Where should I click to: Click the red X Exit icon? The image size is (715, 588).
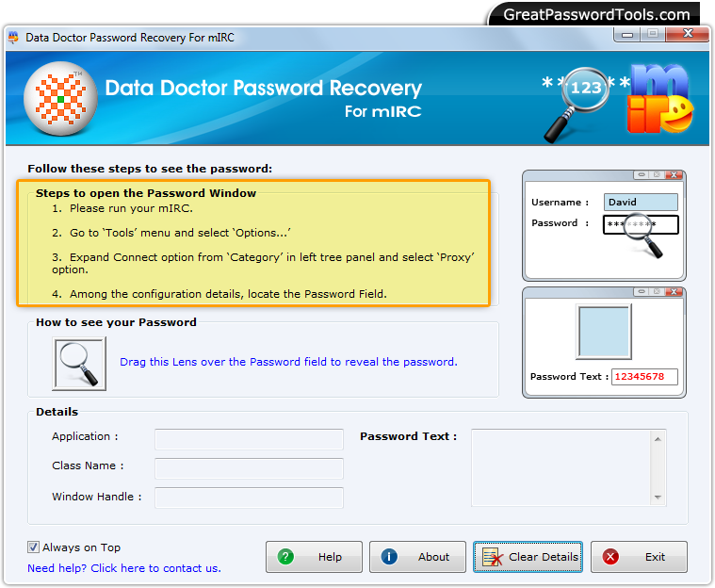[x=610, y=557]
